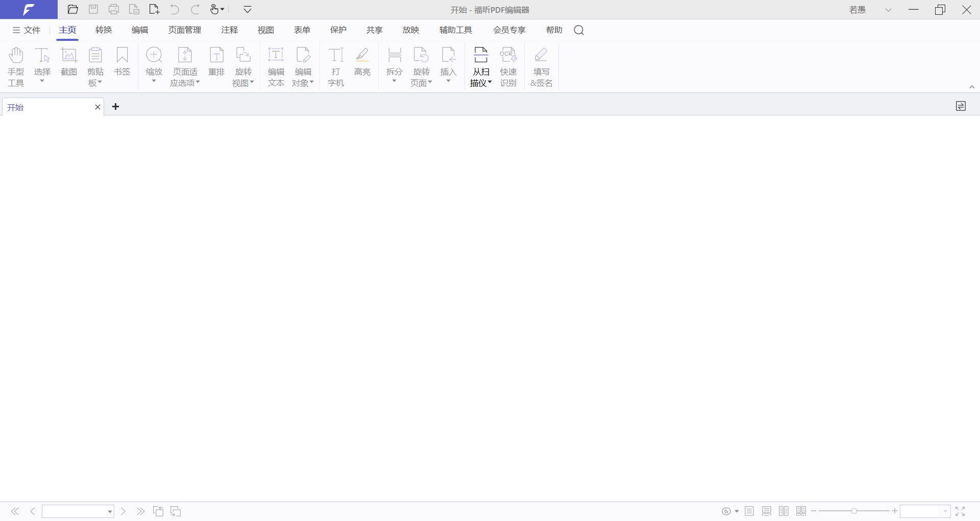Click the Insert pages tool (插入)
The image size is (980, 521).
pyautogui.click(x=448, y=66)
